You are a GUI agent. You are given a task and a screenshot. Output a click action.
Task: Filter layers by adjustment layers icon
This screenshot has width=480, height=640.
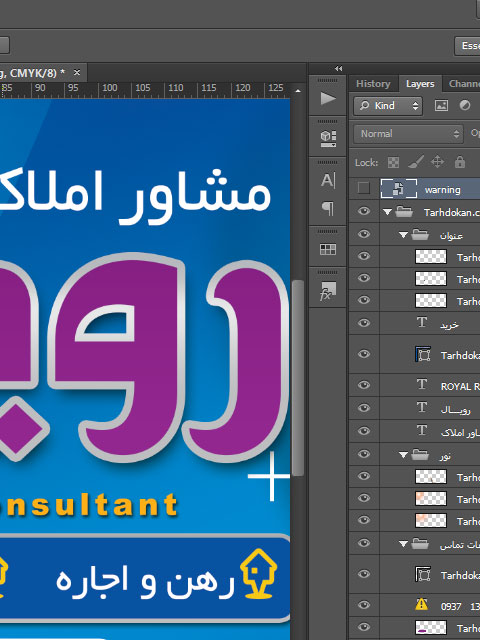pos(464,106)
